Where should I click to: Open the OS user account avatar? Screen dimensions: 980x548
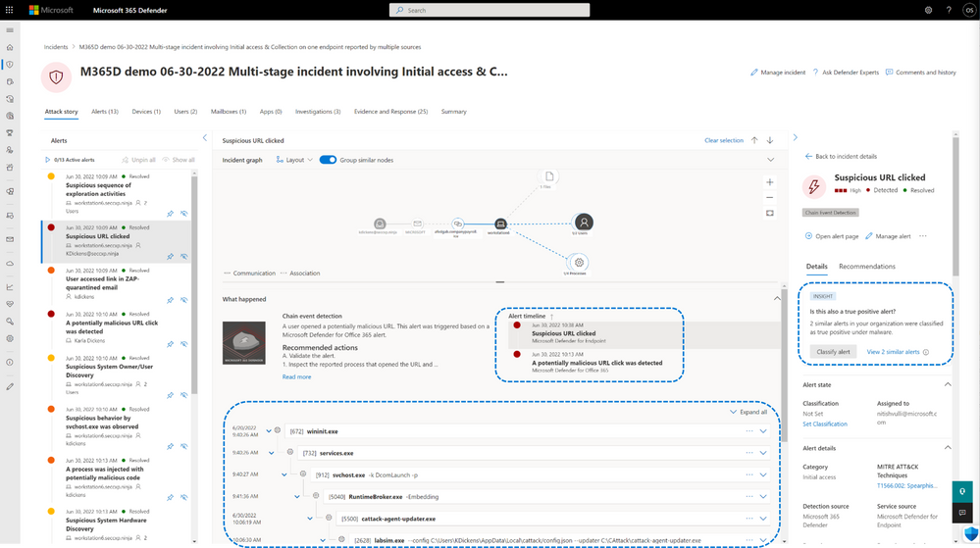(x=969, y=10)
